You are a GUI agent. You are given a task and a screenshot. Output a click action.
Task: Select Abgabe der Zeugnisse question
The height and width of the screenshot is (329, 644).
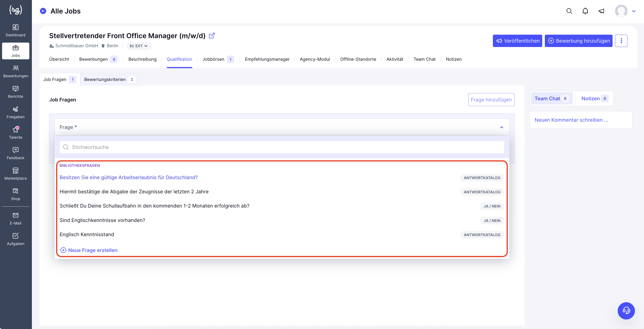point(281,191)
